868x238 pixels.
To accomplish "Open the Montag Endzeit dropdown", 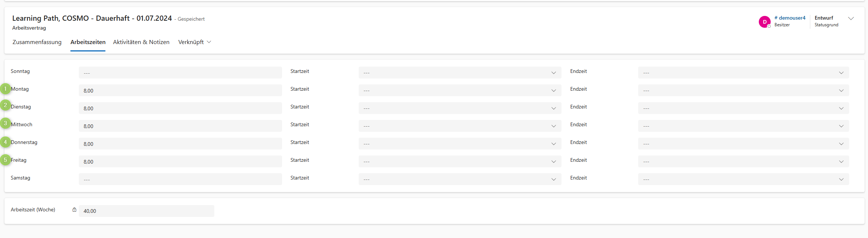I will click(x=743, y=91).
